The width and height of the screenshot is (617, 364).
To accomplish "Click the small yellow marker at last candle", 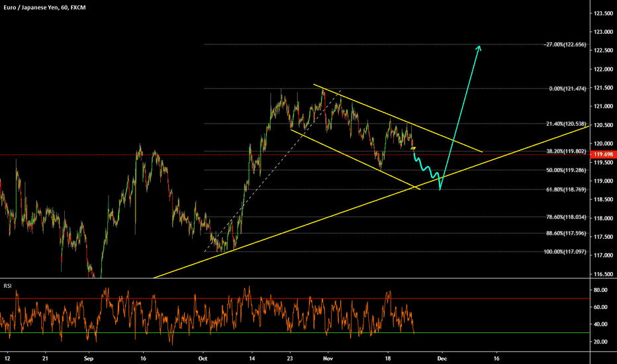I will click(412, 148).
